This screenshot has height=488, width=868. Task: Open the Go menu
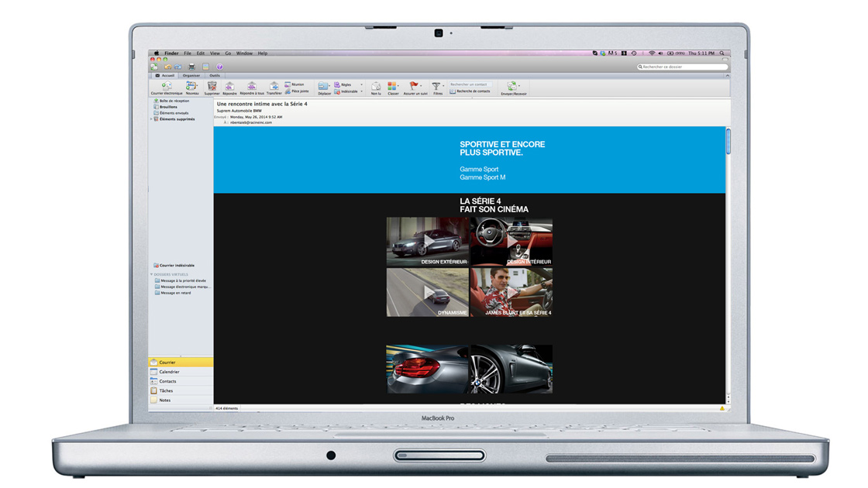tap(228, 53)
